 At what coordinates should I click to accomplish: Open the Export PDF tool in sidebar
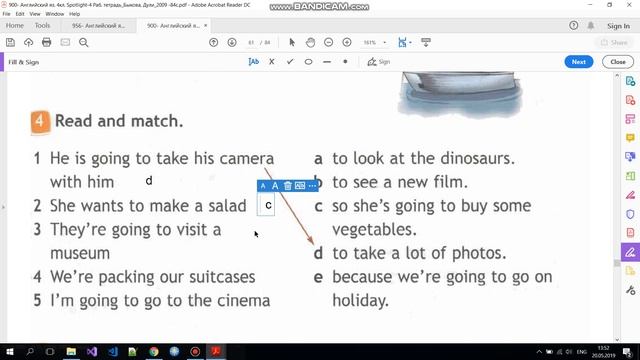point(630,81)
